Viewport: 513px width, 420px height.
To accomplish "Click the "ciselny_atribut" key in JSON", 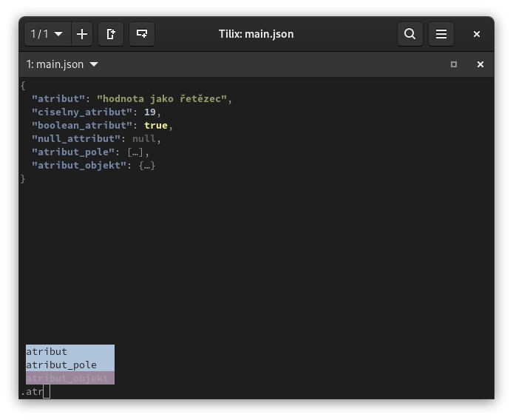I will pyautogui.click(x=82, y=112).
